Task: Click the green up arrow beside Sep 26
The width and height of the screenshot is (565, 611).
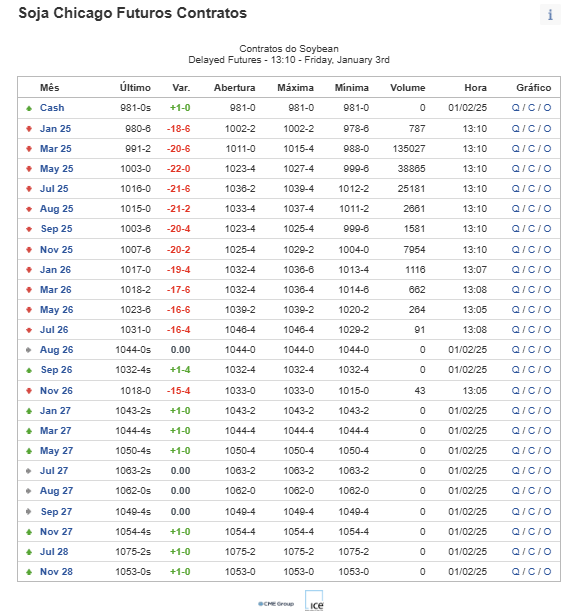Action: 29,370
